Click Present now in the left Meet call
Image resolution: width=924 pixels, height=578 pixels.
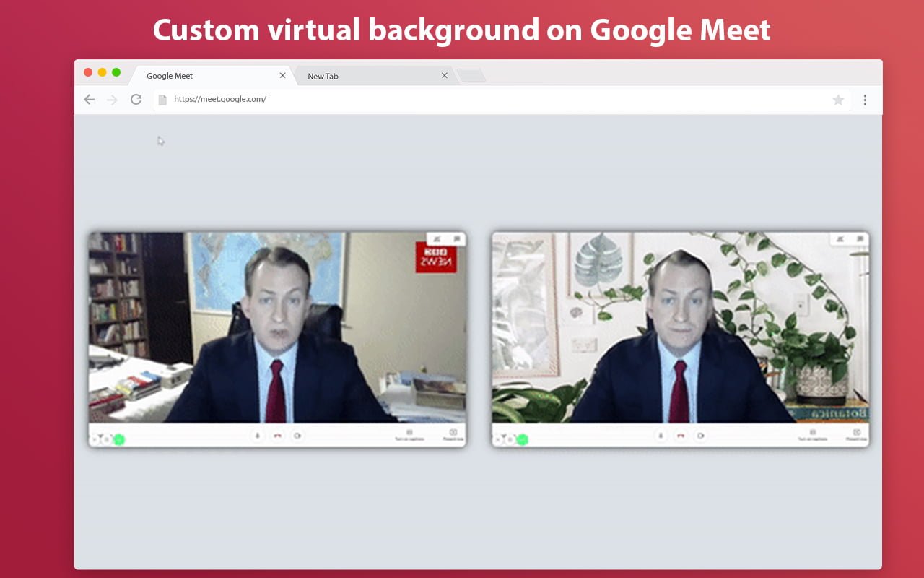(453, 435)
